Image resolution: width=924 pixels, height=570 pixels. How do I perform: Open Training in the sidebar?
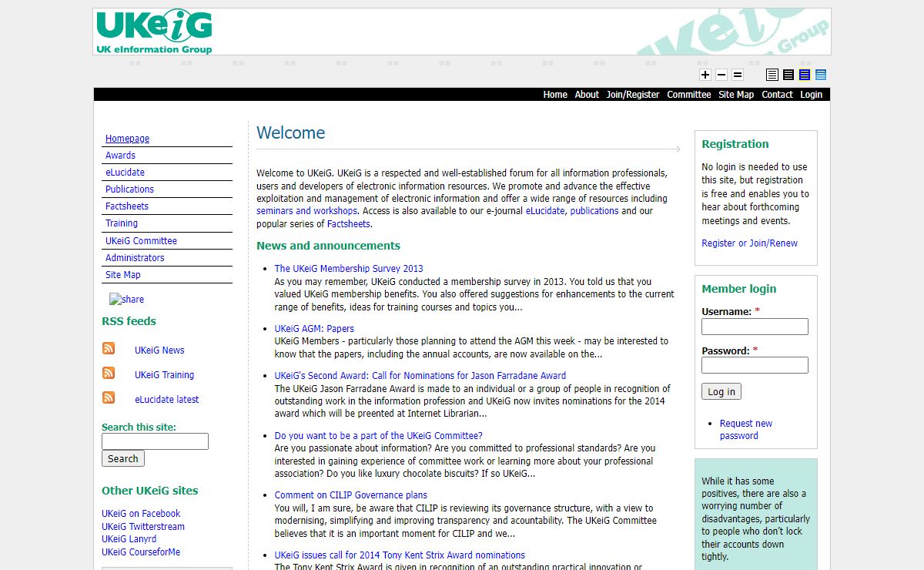point(122,223)
